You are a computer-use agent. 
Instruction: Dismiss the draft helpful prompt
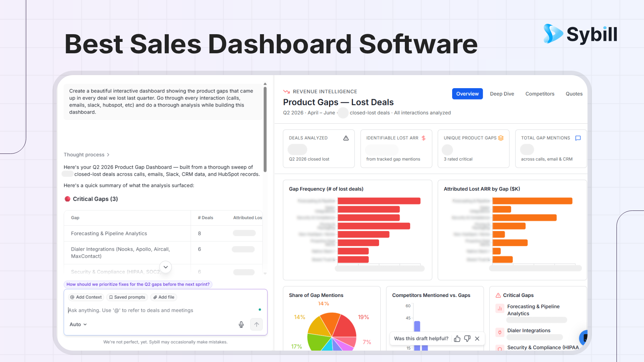point(477,339)
